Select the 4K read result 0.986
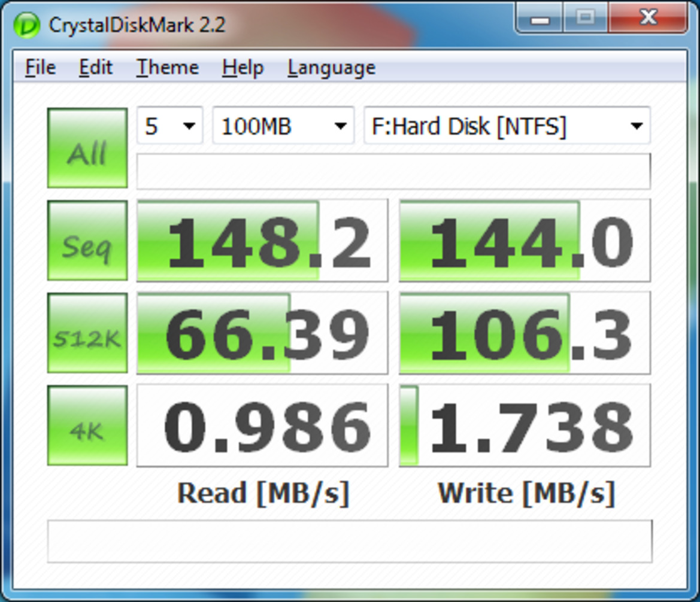 [x=262, y=425]
